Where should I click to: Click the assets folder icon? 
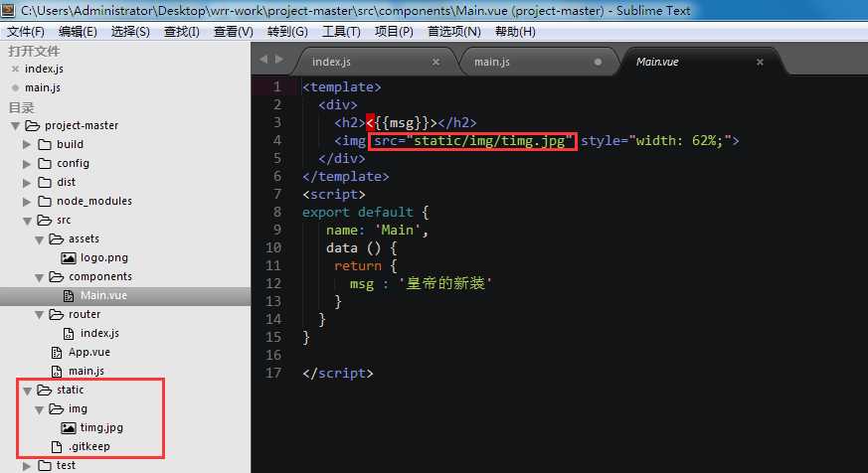57,239
